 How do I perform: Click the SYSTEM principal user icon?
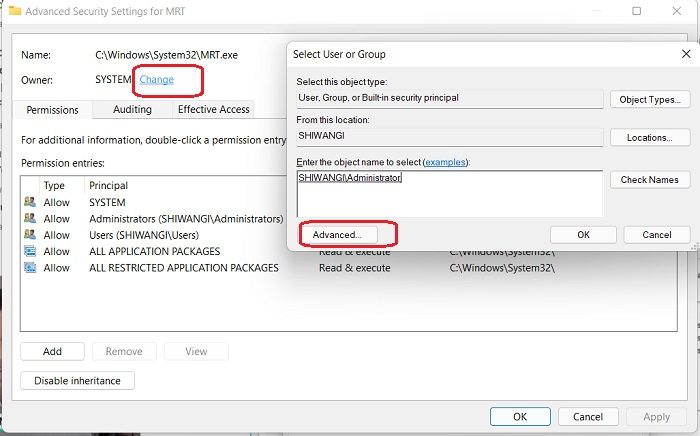pyautogui.click(x=29, y=203)
